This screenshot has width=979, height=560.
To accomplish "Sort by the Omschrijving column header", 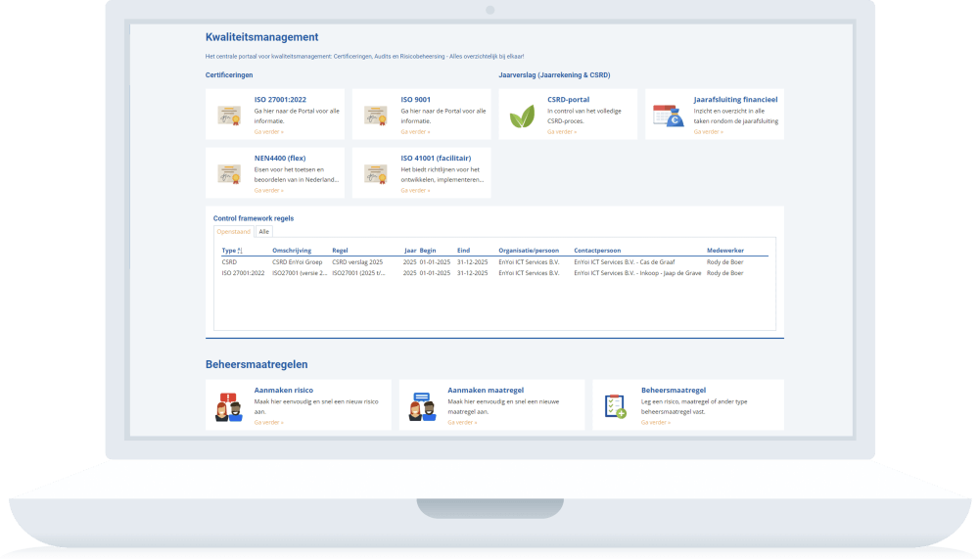I will [x=292, y=251].
